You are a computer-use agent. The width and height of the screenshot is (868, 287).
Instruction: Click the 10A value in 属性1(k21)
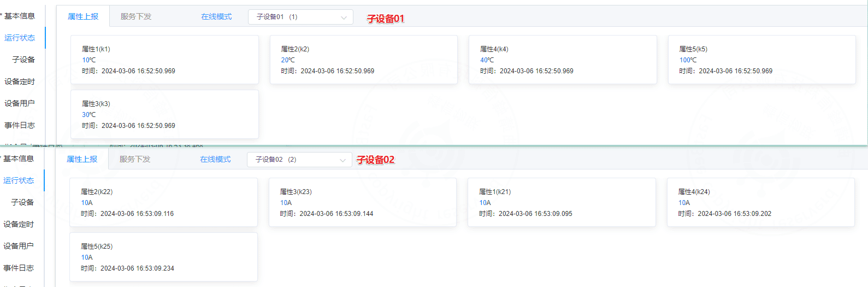(485, 203)
